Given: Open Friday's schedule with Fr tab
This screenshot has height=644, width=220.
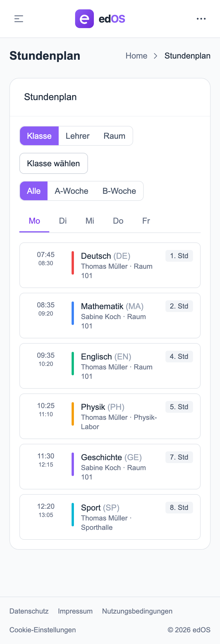Looking at the screenshot, I should point(145,221).
